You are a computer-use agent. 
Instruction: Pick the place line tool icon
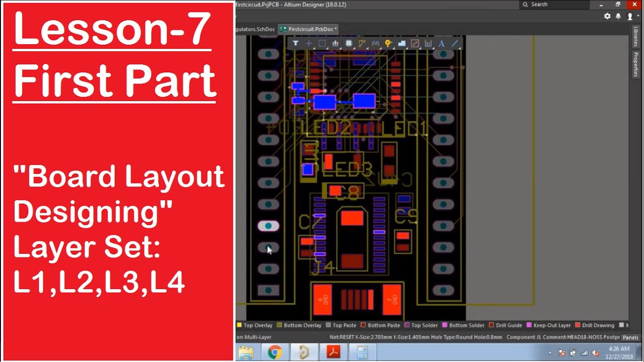pos(454,44)
